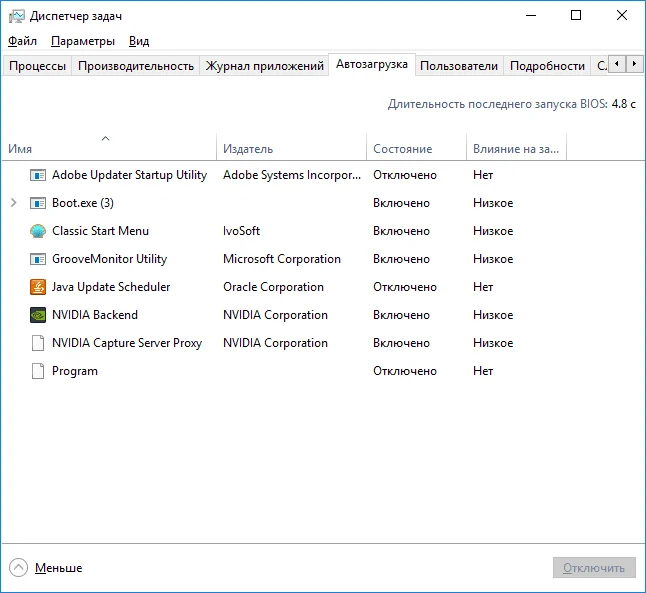The image size is (646, 593).
Task: Click the NVIDIA Capture Server Proxy file icon
Action: (38, 343)
